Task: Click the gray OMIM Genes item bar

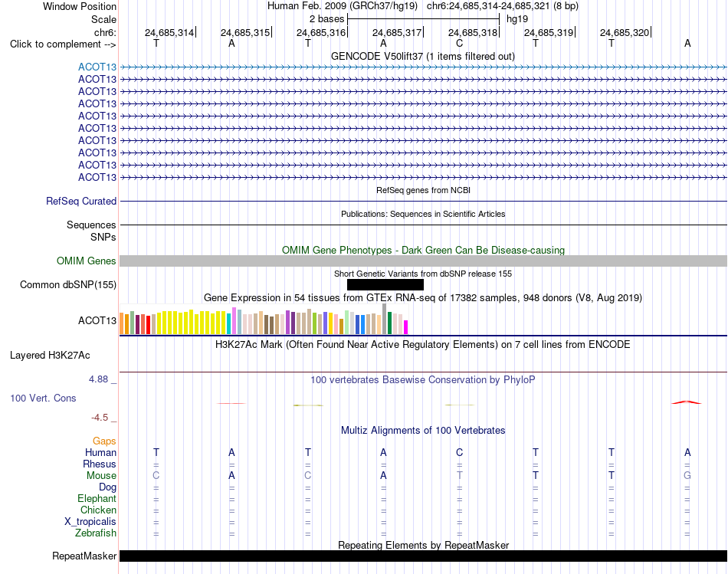Action: (423, 261)
